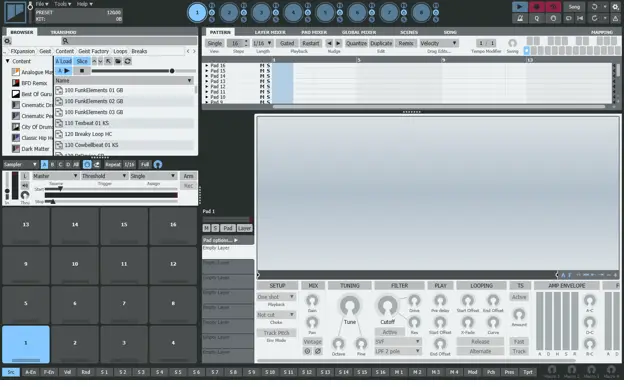Image resolution: width=628 pixels, height=387 pixels.
Task: Open Sampler mode dropdown
Action: coord(20,165)
